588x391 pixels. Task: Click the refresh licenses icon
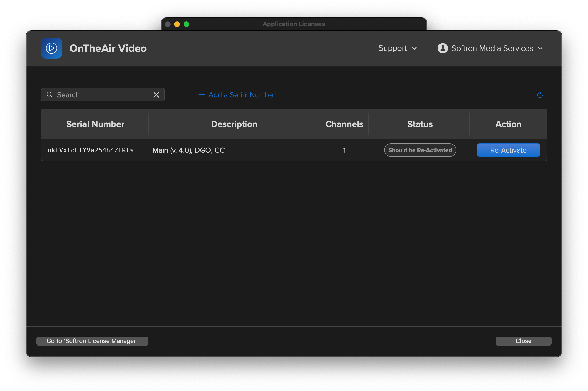click(540, 95)
